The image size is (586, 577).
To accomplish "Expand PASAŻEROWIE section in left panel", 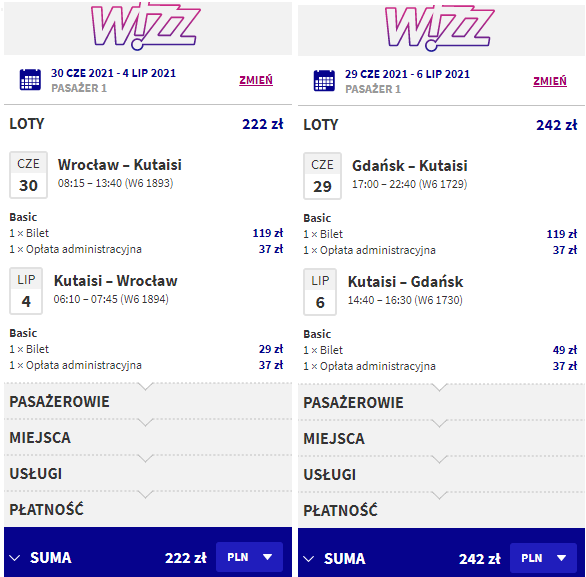I will pyautogui.click(x=148, y=401).
